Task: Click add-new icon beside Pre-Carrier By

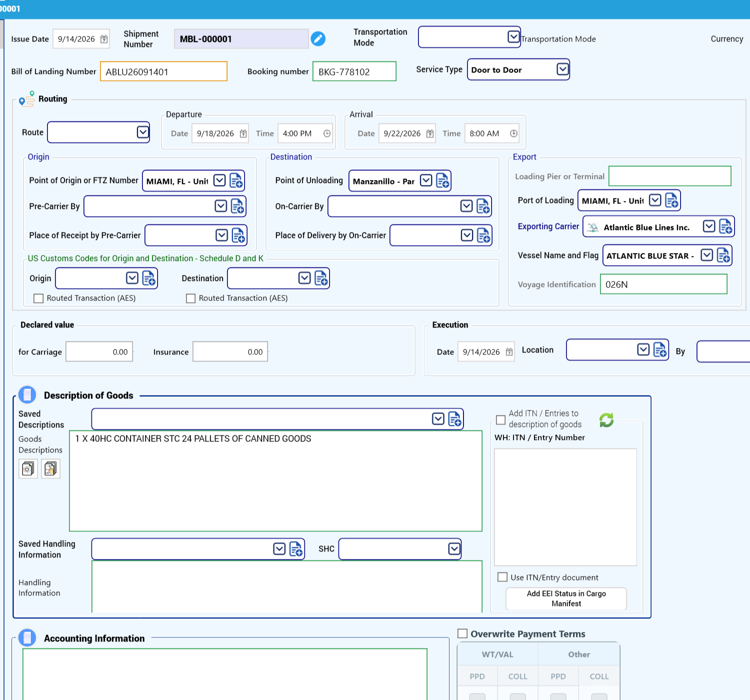Action: tap(237, 206)
